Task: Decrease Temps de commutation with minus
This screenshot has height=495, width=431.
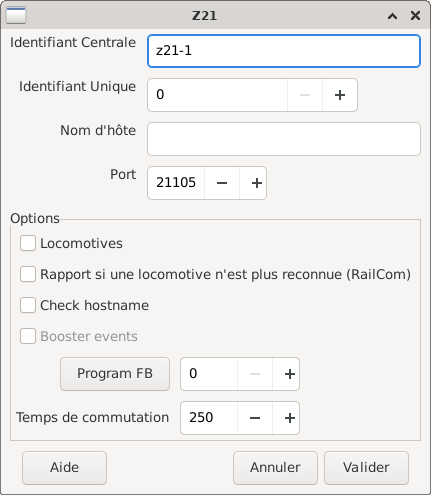Action: click(255, 418)
